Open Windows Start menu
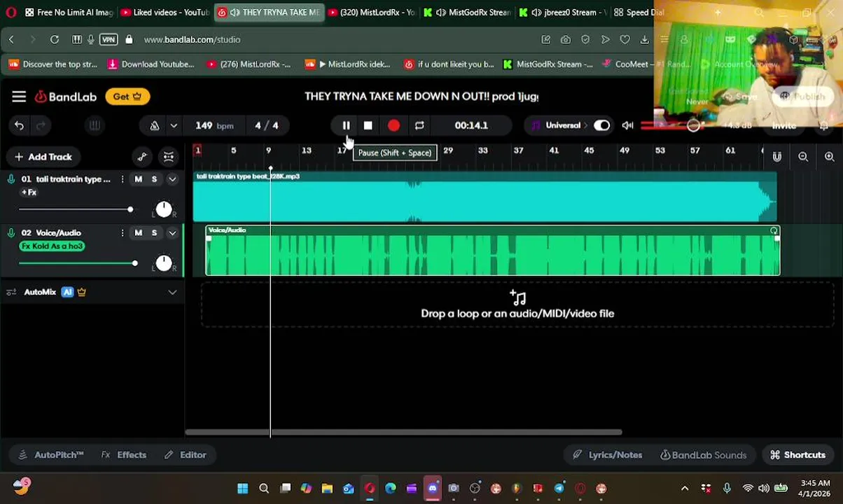Image resolution: width=843 pixels, height=504 pixels. point(242,488)
